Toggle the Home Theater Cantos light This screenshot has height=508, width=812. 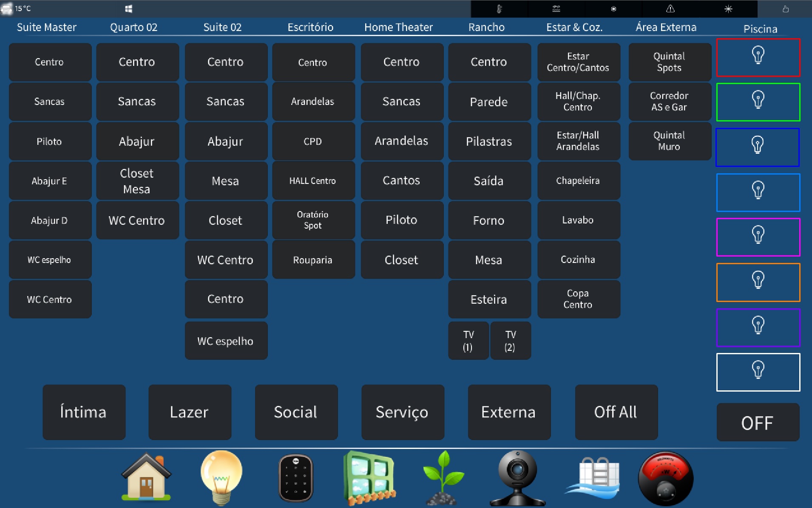tap(401, 181)
